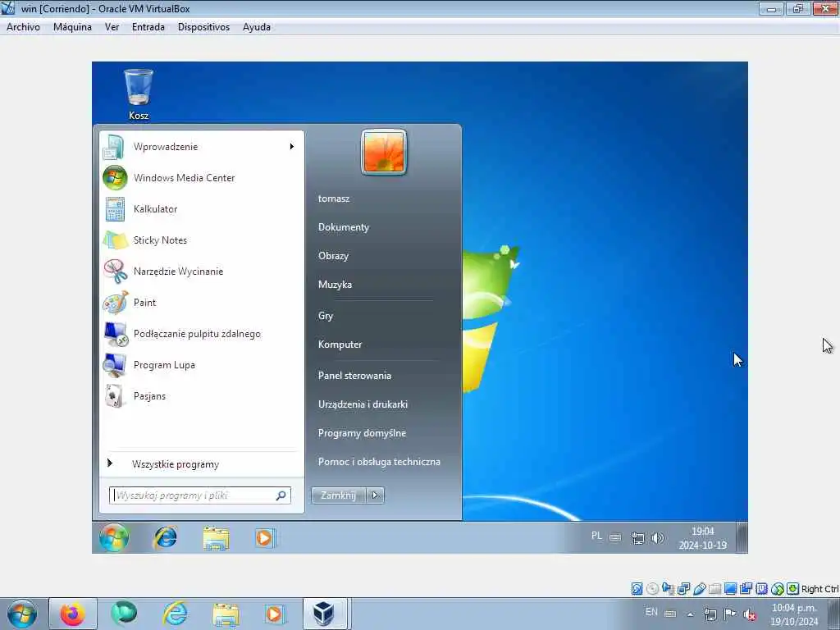Open Gry games folder
840x630 pixels.
tap(325, 316)
